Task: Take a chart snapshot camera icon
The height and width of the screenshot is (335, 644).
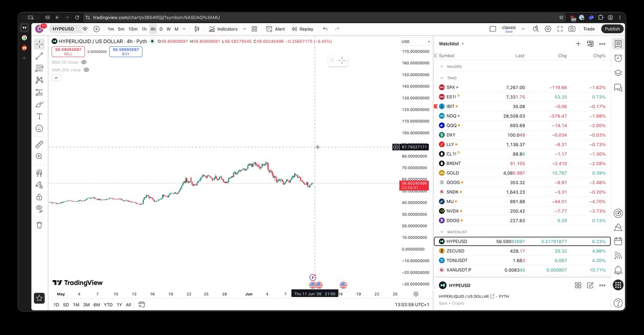Action: pyautogui.click(x=573, y=29)
